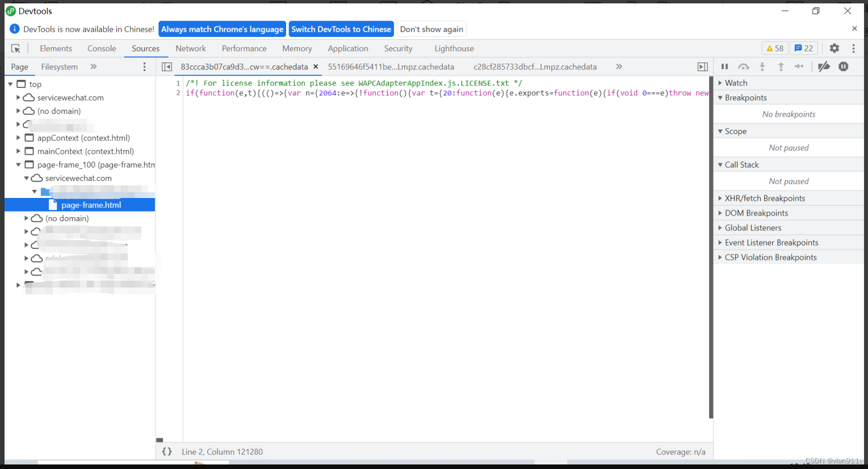Collapse the Scope section
The width and height of the screenshot is (868, 469).
click(789, 131)
